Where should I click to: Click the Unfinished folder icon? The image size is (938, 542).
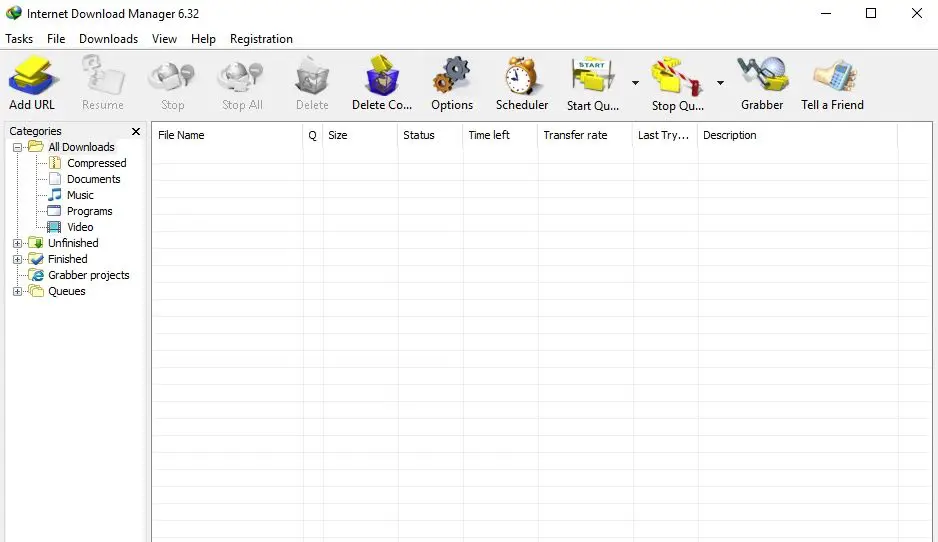point(36,243)
